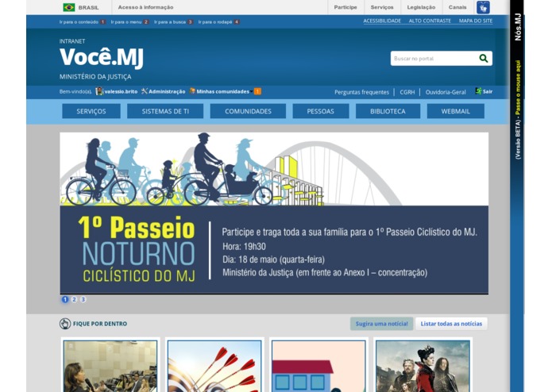Click the Sair logout link
The width and height of the screenshot is (552, 392).
tap(488, 91)
